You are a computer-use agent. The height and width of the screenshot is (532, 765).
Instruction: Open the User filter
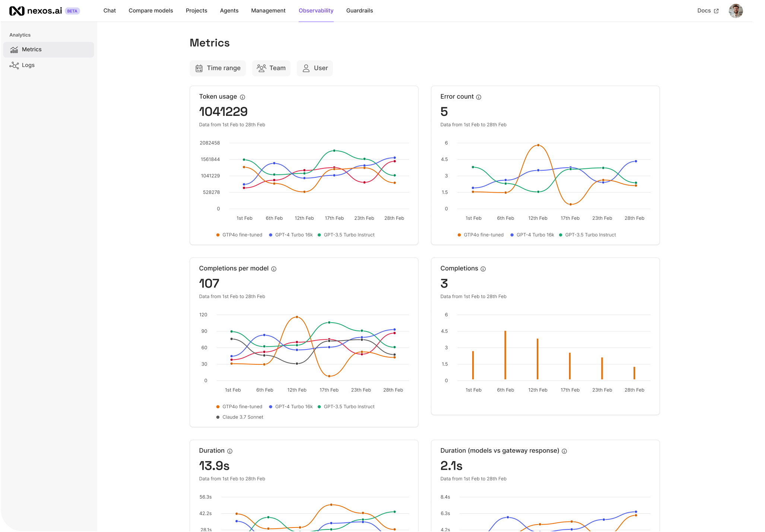point(315,68)
